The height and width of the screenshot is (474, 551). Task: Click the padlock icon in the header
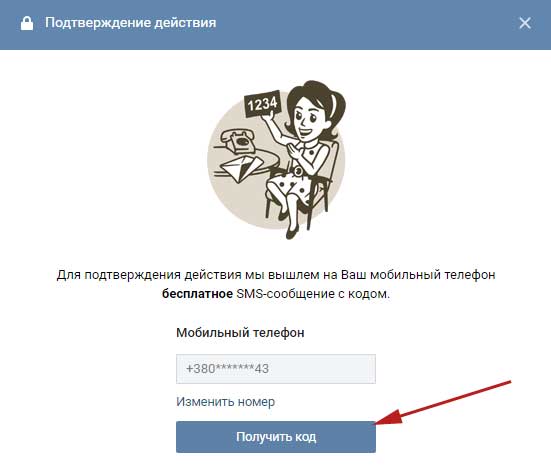click(x=27, y=24)
